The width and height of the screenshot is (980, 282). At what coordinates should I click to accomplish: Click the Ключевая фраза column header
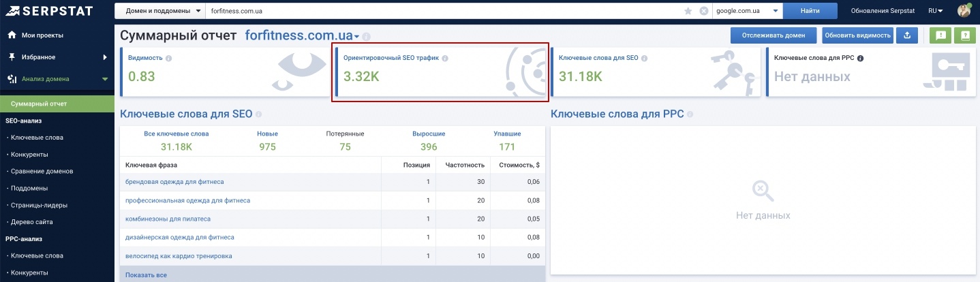151,165
